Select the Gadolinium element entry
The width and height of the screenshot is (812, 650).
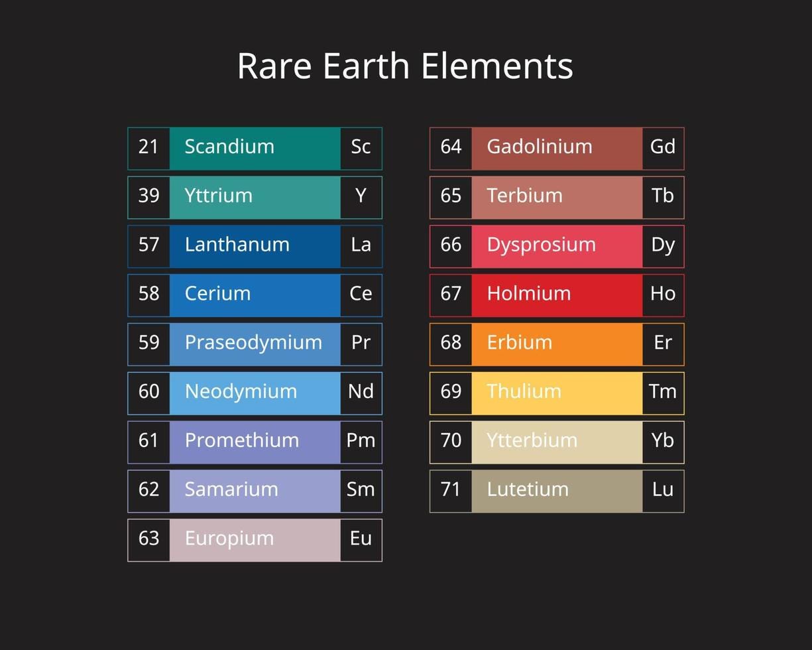click(x=557, y=148)
